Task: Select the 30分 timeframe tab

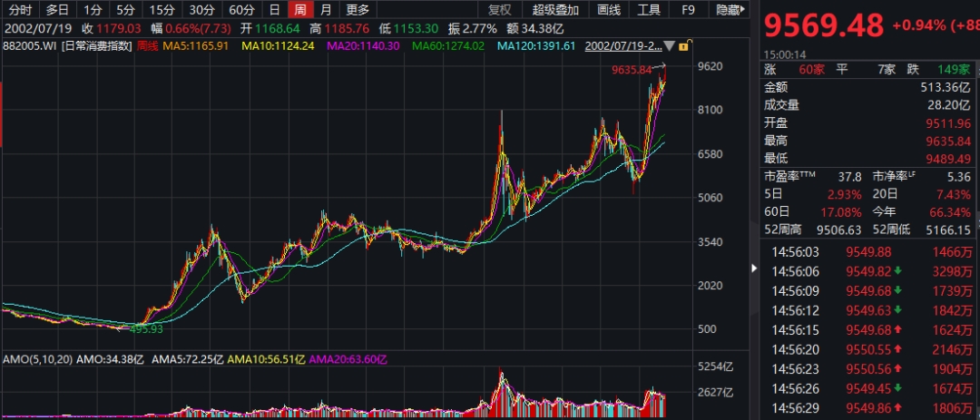Action: coord(201,9)
